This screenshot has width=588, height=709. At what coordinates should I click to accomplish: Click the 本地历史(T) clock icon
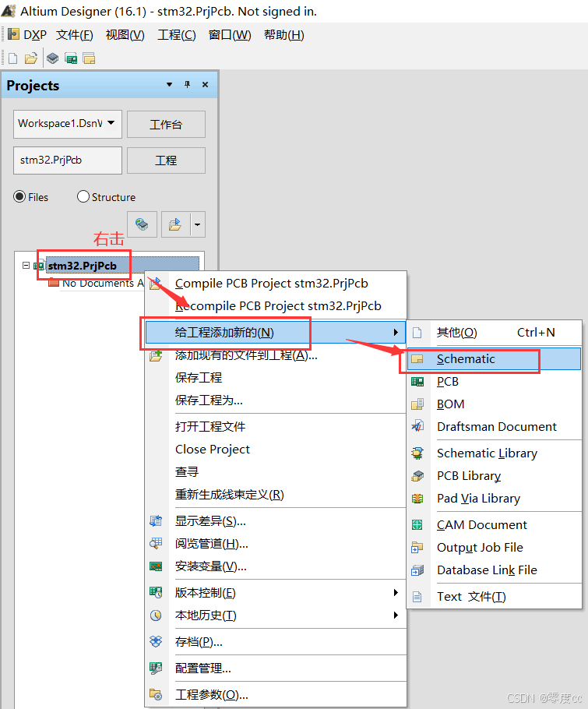click(x=156, y=615)
